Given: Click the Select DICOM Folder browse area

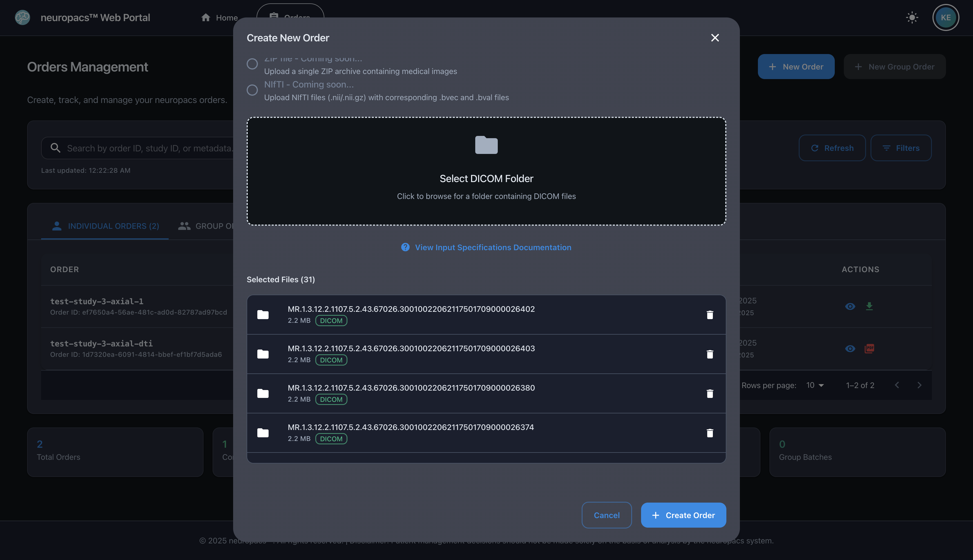Looking at the screenshot, I should [x=486, y=172].
